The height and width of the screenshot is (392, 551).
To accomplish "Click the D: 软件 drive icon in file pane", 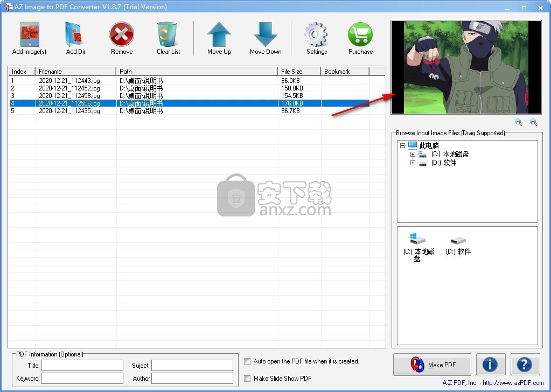I will [458, 240].
